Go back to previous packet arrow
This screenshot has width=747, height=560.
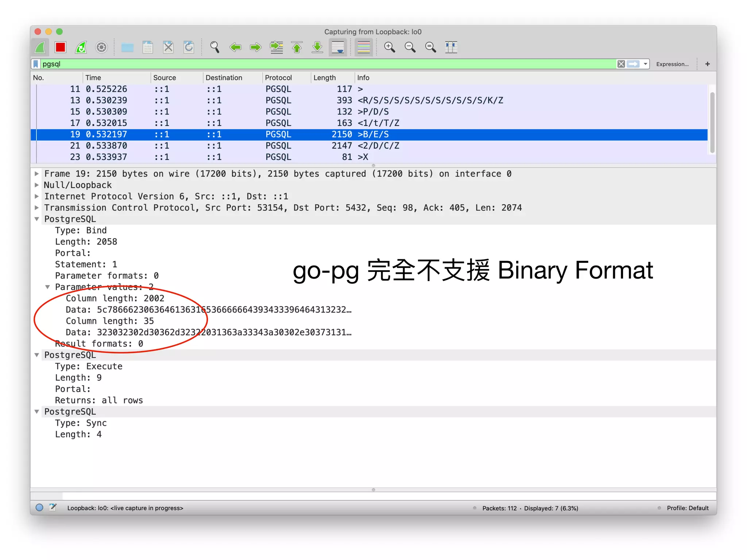pos(235,47)
